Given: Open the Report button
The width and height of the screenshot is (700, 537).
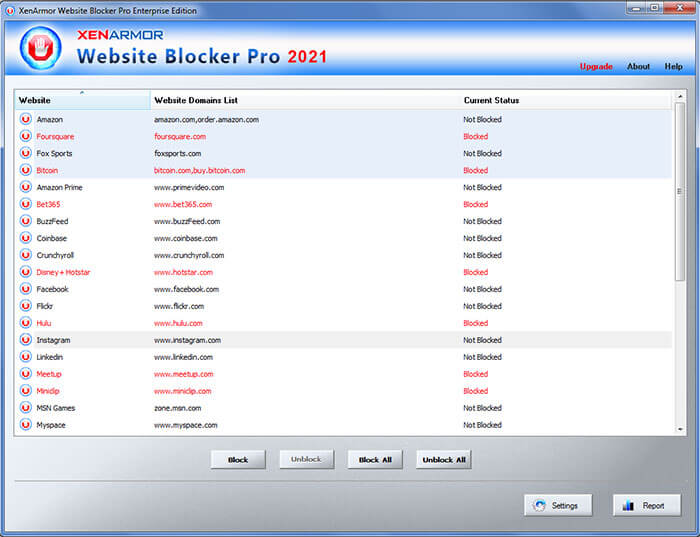Looking at the screenshot, I should 647,505.
